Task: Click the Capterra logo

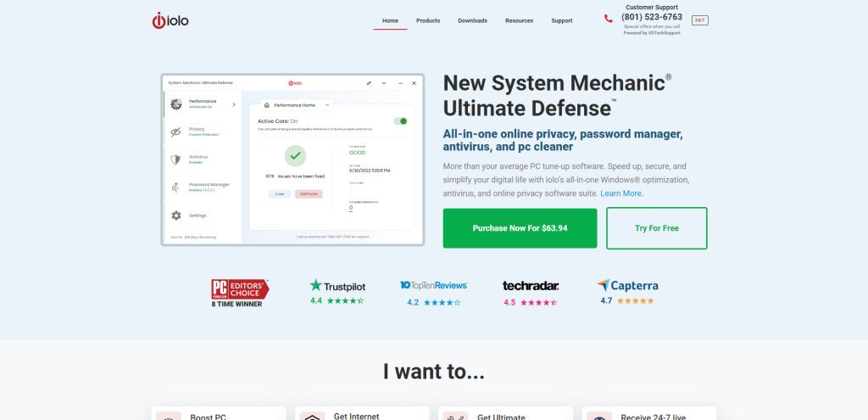Action: click(628, 286)
